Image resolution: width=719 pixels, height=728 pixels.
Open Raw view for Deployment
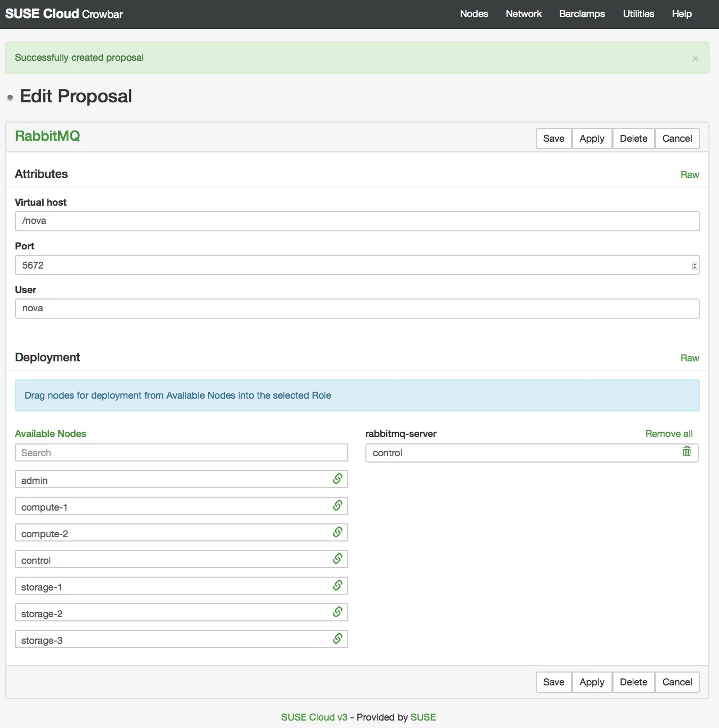pyautogui.click(x=690, y=358)
